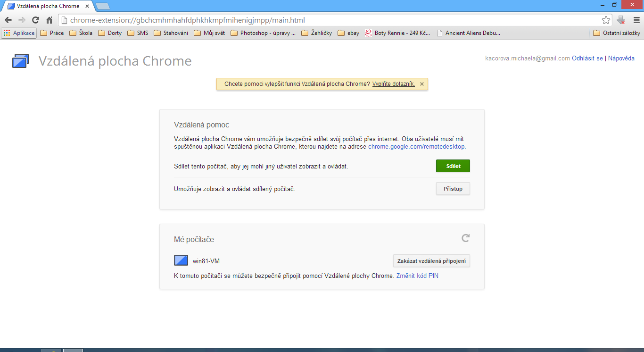Open Chrome menu via the hamburger icon
The image size is (644, 352).
pyautogui.click(x=636, y=20)
